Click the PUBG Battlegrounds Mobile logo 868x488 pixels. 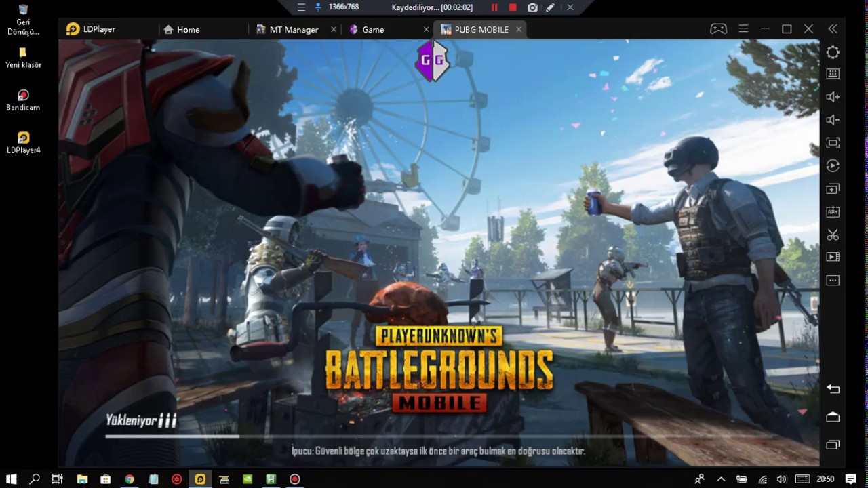439,370
